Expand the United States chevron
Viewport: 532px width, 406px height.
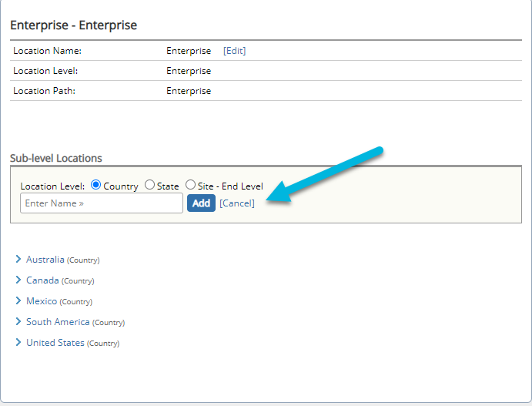[x=18, y=342]
